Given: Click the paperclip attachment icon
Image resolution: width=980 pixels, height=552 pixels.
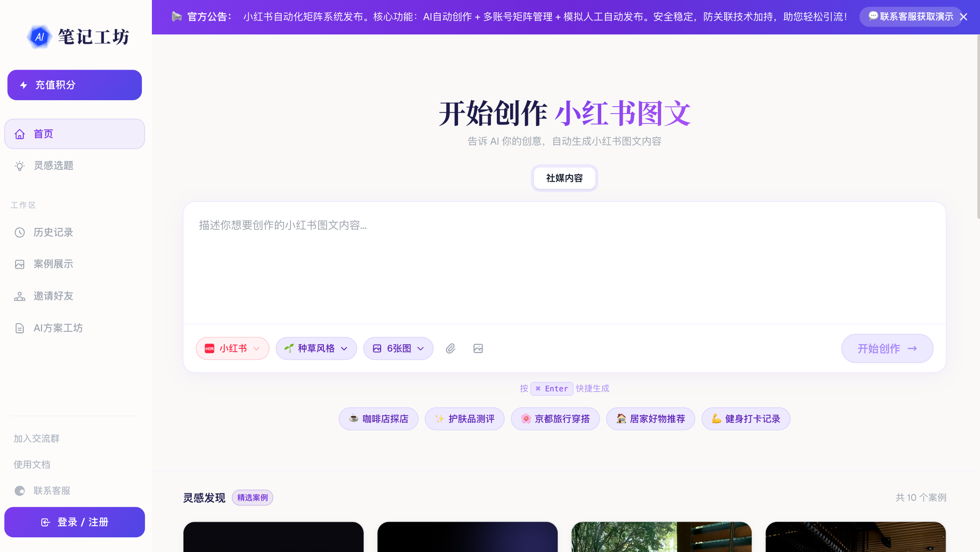Looking at the screenshot, I should click(451, 349).
